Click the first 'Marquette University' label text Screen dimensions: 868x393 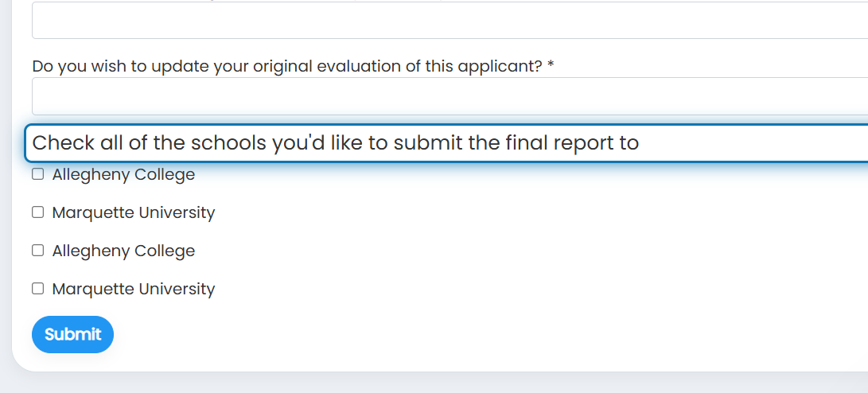click(x=134, y=212)
